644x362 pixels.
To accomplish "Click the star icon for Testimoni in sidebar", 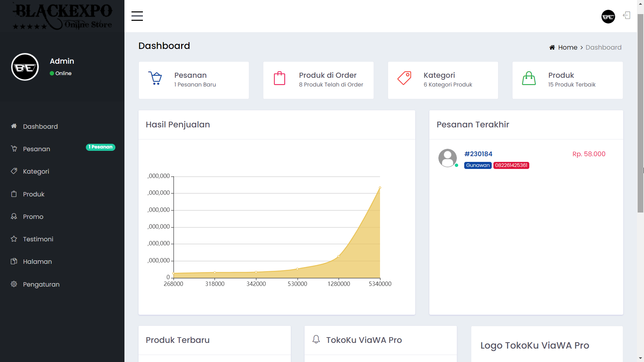I will [x=14, y=239].
